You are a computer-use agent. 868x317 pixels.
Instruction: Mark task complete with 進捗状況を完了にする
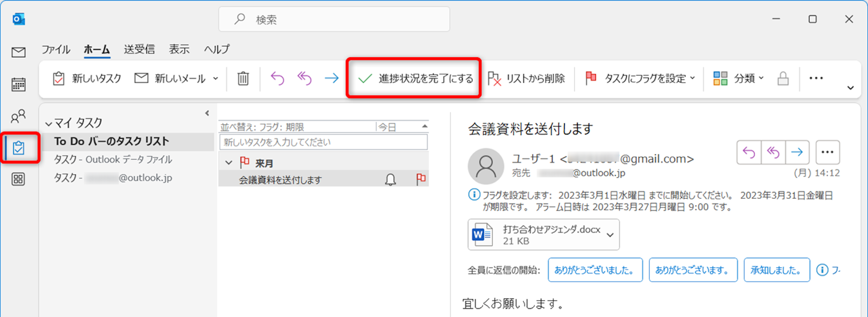tap(414, 79)
